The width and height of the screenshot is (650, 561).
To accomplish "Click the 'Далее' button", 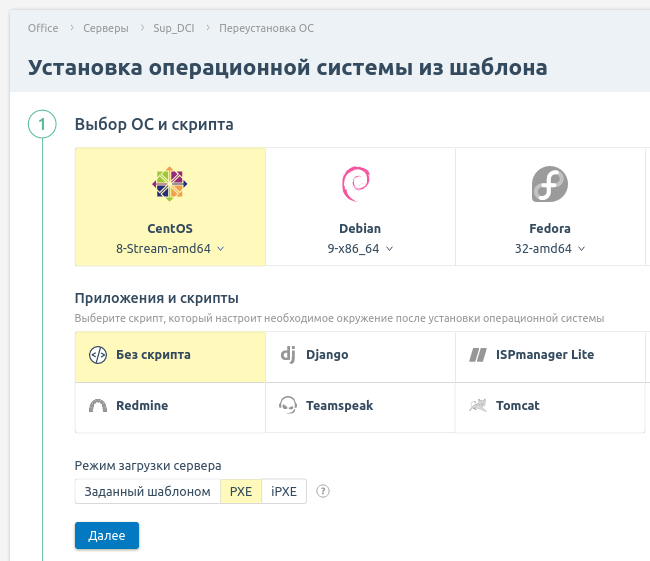I will click(107, 535).
